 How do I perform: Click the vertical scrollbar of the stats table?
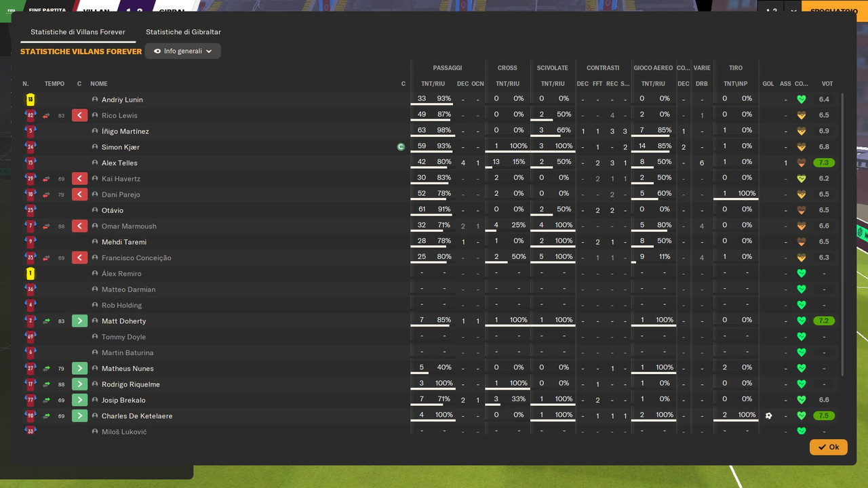[x=843, y=234]
